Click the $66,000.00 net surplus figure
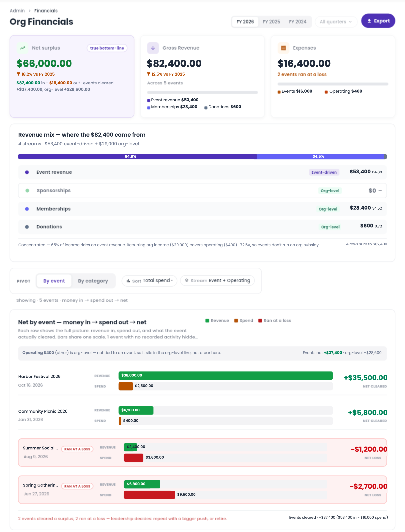This screenshot has width=405, height=532. tap(44, 64)
